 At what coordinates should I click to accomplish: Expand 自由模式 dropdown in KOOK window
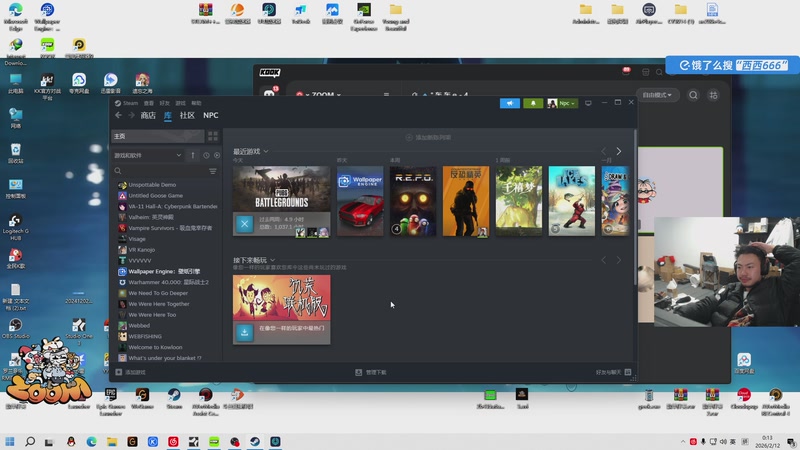click(657, 95)
